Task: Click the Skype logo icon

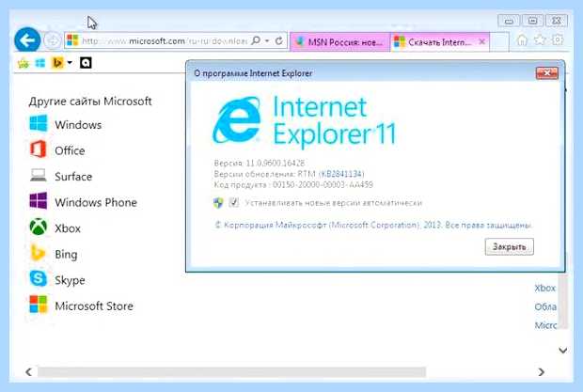Action: (39, 278)
